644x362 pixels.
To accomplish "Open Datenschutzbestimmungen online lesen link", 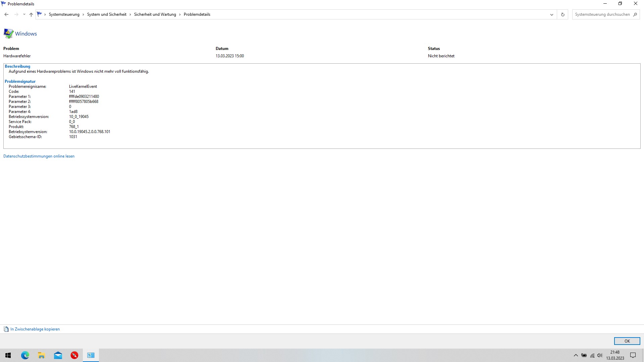I will [x=39, y=156].
